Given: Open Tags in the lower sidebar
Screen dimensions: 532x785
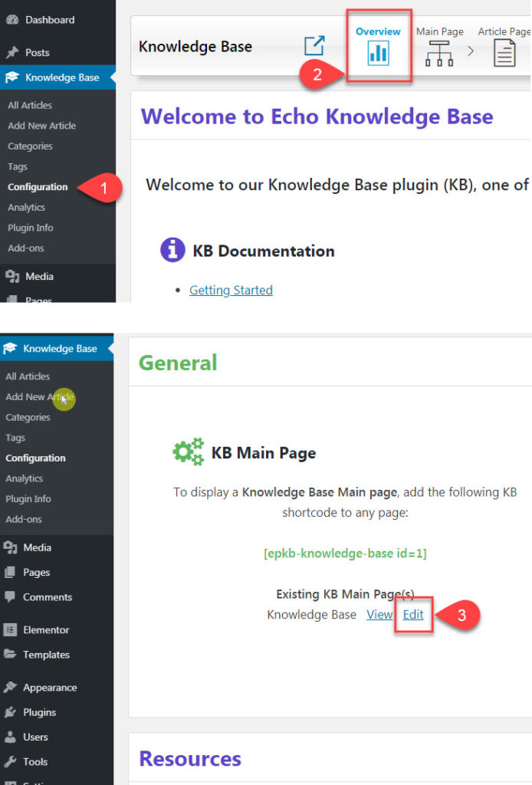Looking at the screenshot, I should click(15, 438).
